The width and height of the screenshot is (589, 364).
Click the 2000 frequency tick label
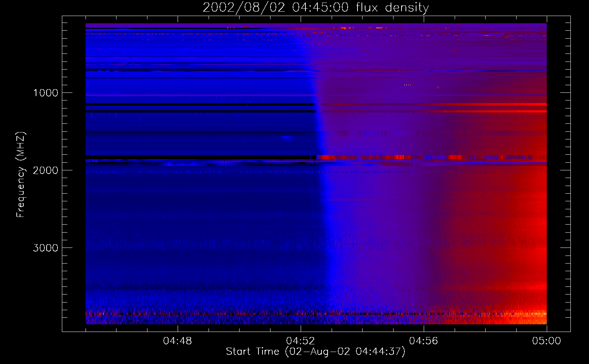[x=46, y=170]
